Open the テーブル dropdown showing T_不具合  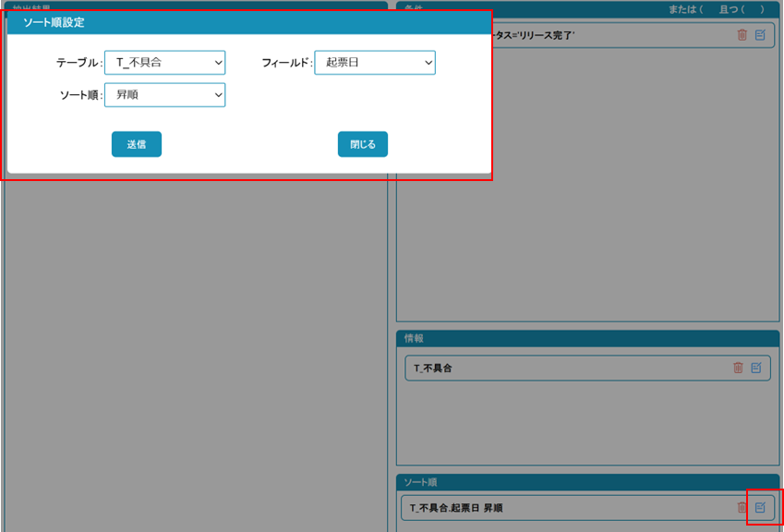tap(164, 63)
